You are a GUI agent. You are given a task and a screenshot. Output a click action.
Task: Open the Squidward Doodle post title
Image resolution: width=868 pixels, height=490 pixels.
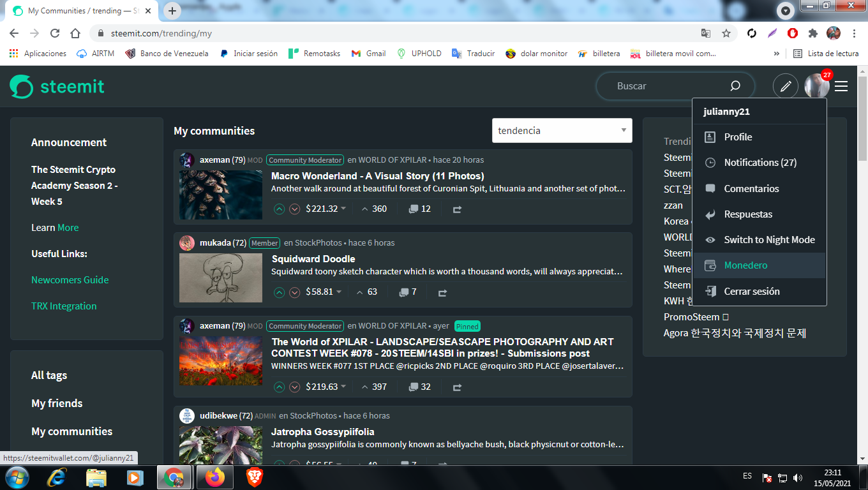coord(313,259)
